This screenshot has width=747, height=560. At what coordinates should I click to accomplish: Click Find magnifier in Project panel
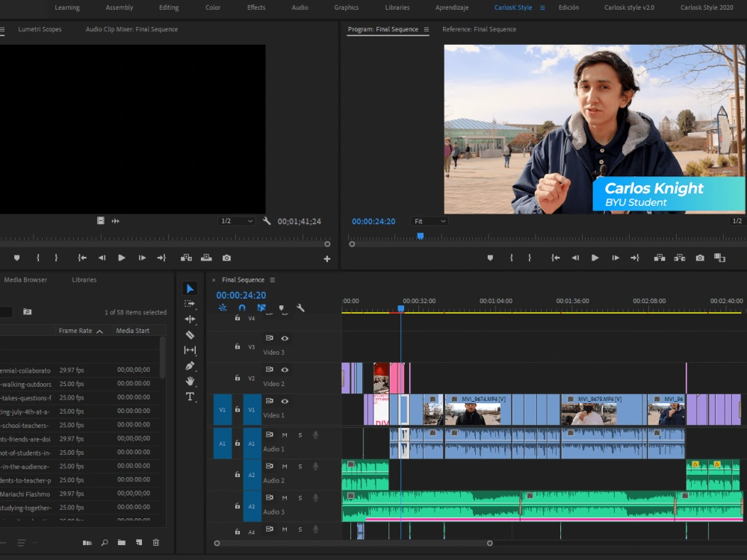(x=105, y=542)
